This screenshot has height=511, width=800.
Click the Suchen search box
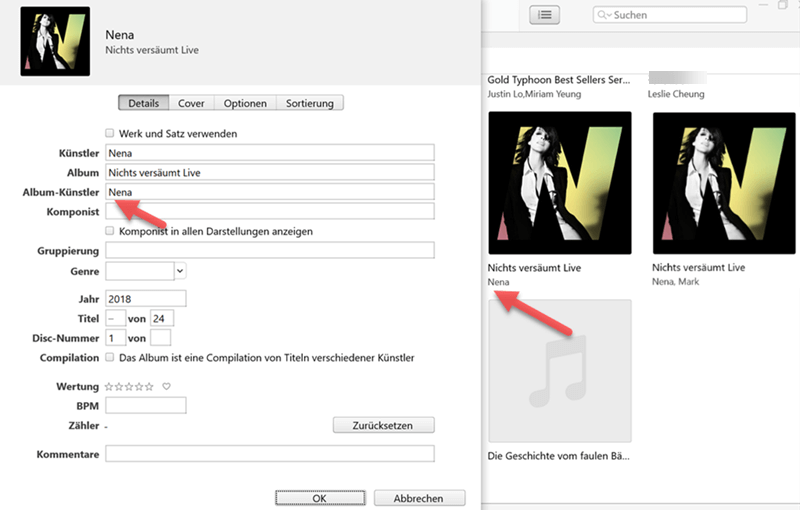pos(669,15)
